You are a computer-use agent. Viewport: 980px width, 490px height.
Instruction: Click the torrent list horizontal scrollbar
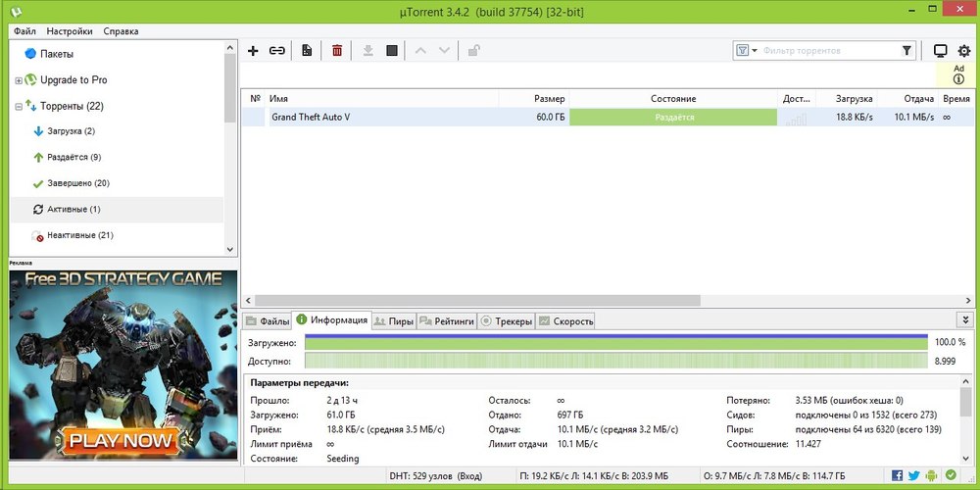click(x=477, y=301)
